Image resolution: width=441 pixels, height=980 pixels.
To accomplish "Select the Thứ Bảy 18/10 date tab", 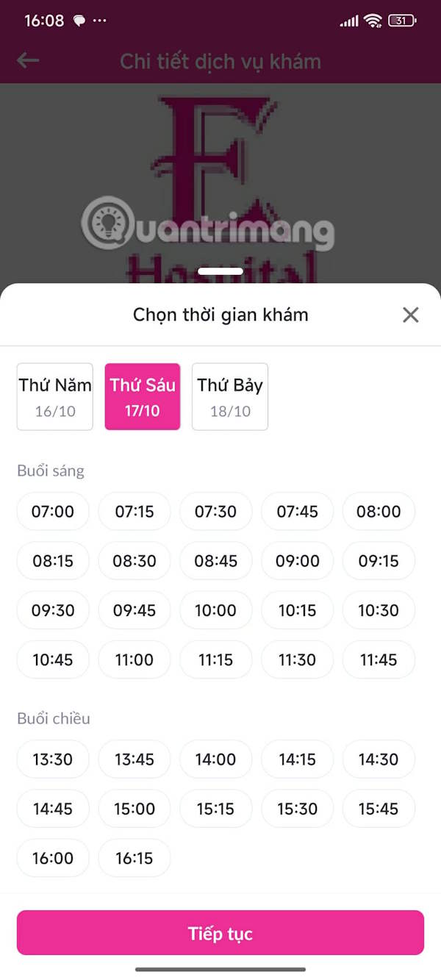I will (x=230, y=396).
